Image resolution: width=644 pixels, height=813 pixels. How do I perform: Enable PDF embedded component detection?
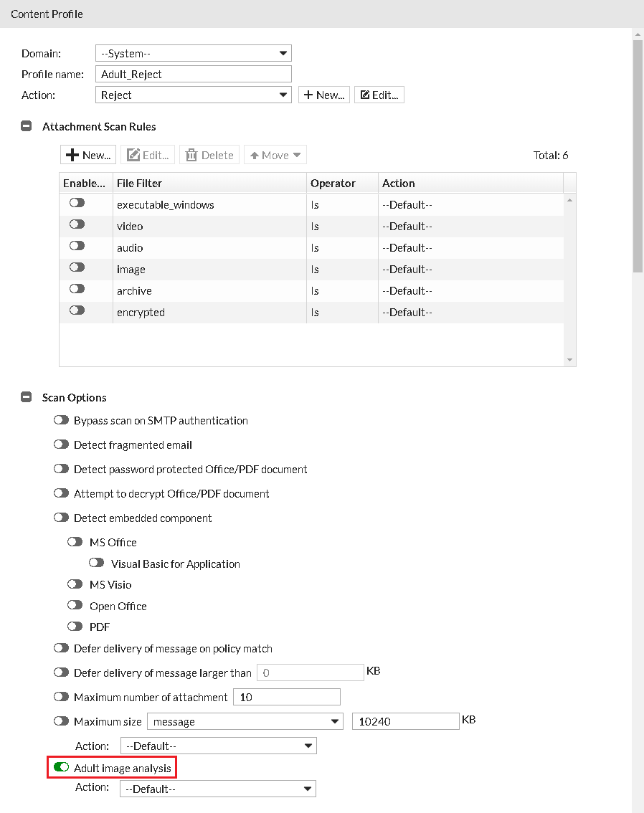[75, 626]
